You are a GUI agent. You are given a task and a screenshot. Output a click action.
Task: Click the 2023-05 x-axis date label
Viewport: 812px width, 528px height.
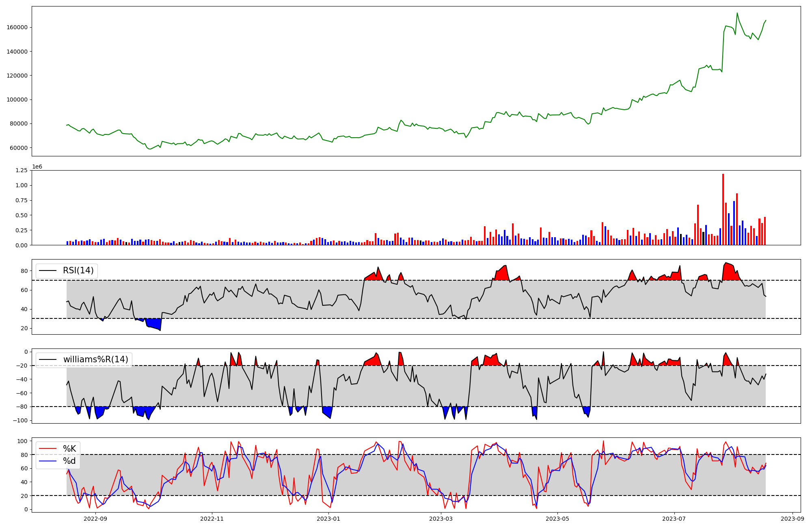point(557,519)
